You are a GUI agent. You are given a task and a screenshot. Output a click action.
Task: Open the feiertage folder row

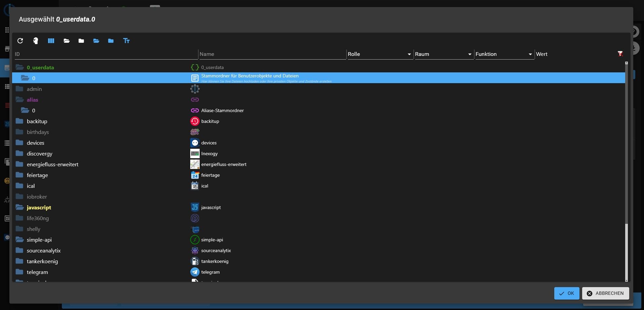pyautogui.click(x=319, y=175)
